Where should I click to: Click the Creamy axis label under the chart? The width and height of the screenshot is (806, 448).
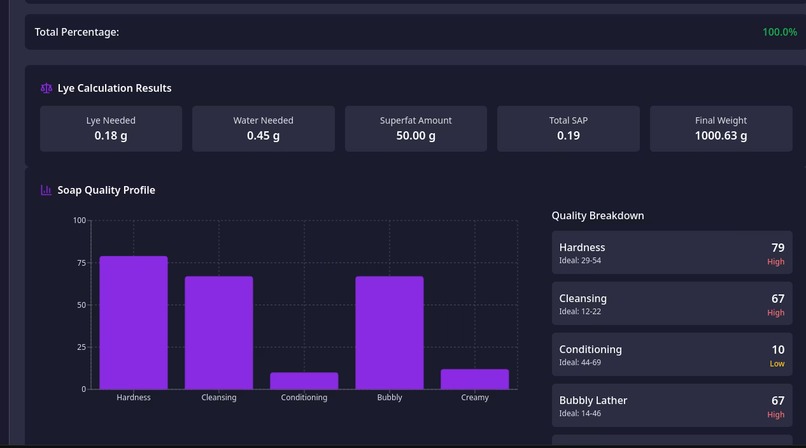(474, 397)
